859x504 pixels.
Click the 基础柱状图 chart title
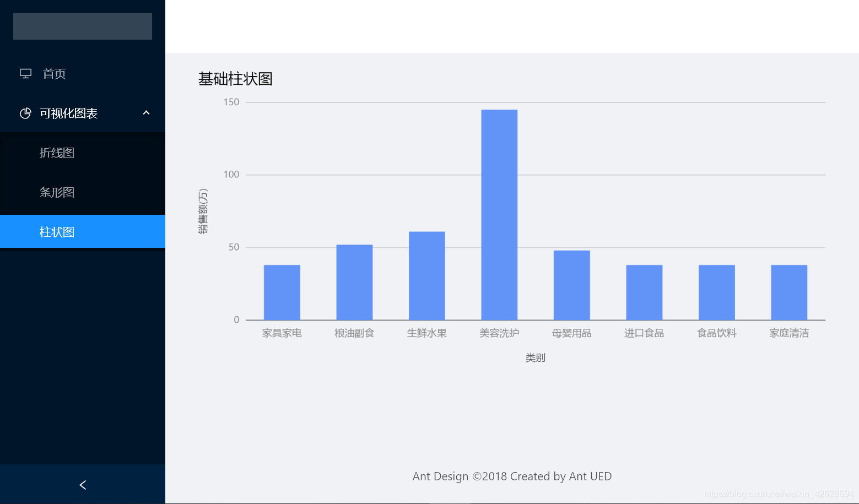235,79
